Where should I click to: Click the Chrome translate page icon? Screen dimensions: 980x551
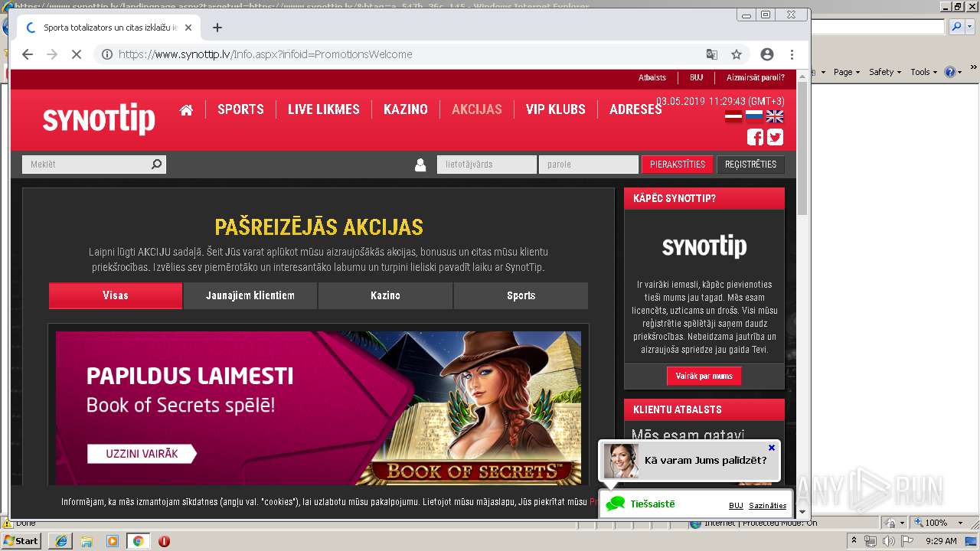click(712, 54)
